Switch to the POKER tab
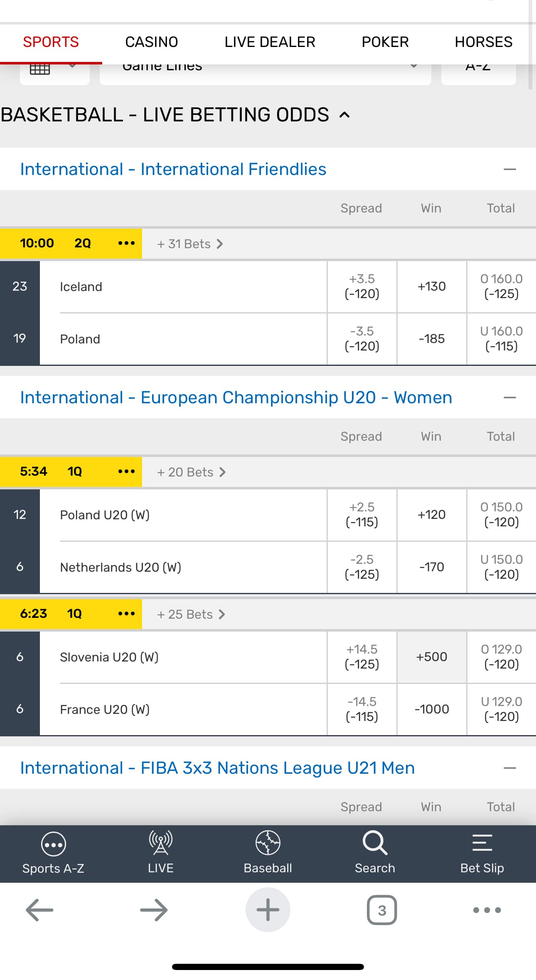The image size is (536, 980). click(x=385, y=42)
